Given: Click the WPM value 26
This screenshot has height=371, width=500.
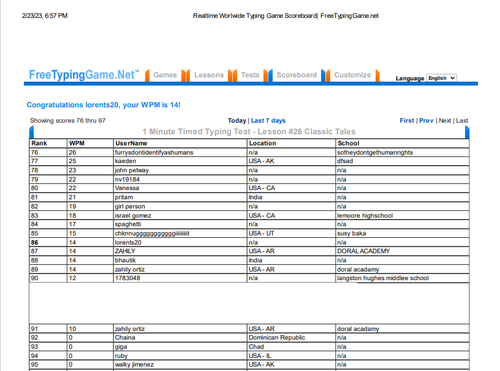Looking at the screenshot, I should pos(72,152).
